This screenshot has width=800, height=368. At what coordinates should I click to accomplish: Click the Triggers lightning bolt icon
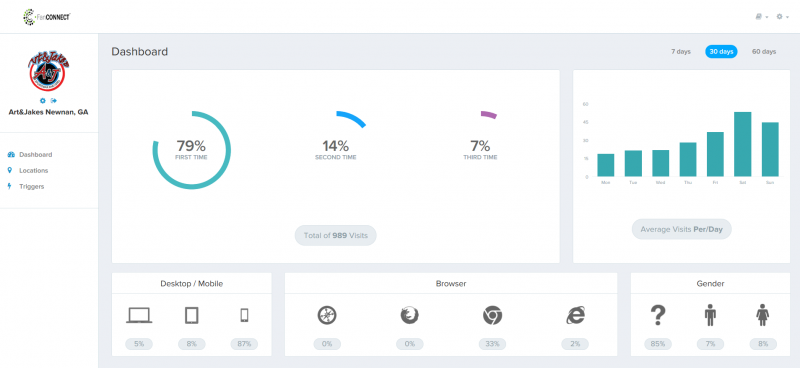coord(10,186)
